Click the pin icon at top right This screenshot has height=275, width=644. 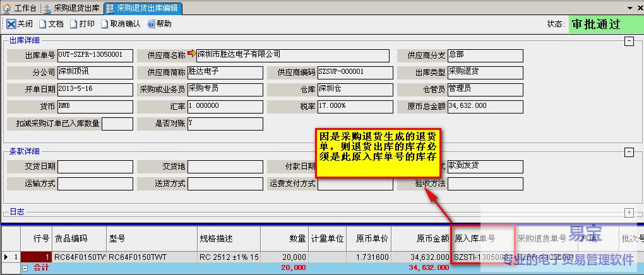pyautogui.click(x=629, y=8)
